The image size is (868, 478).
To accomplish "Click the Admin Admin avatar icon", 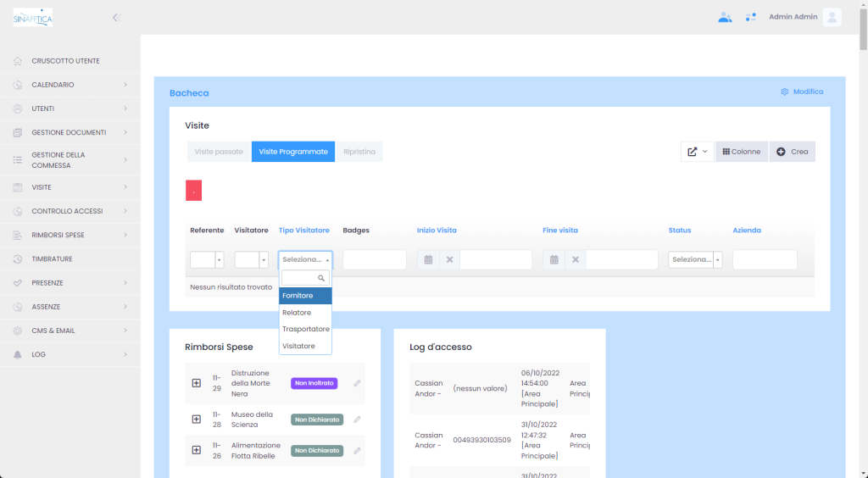I will click(832, 17).
